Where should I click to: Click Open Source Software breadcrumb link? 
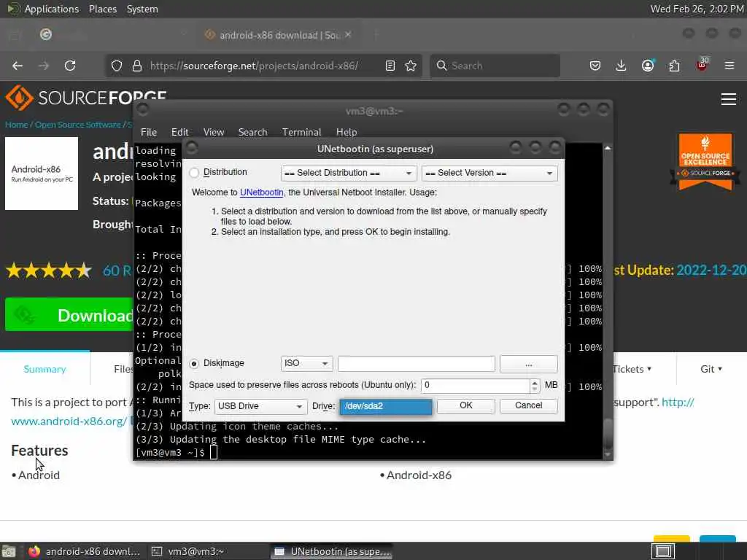tap(77, 125)
